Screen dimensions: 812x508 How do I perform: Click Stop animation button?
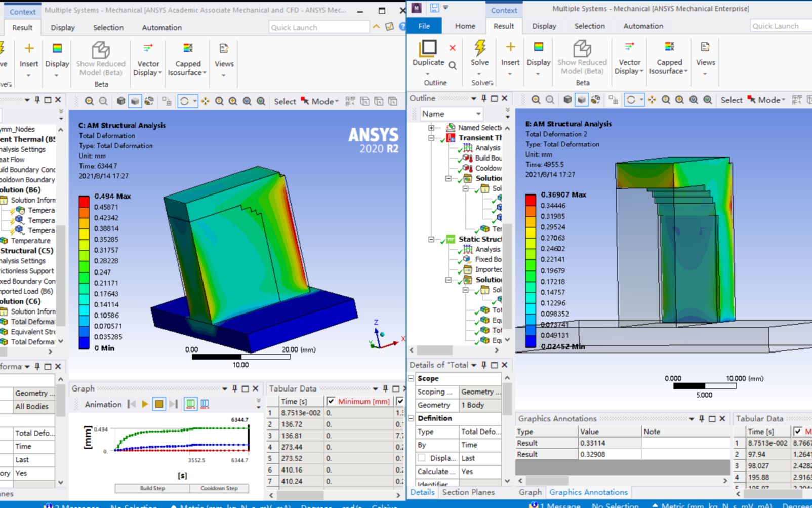(x=159, y=404)
